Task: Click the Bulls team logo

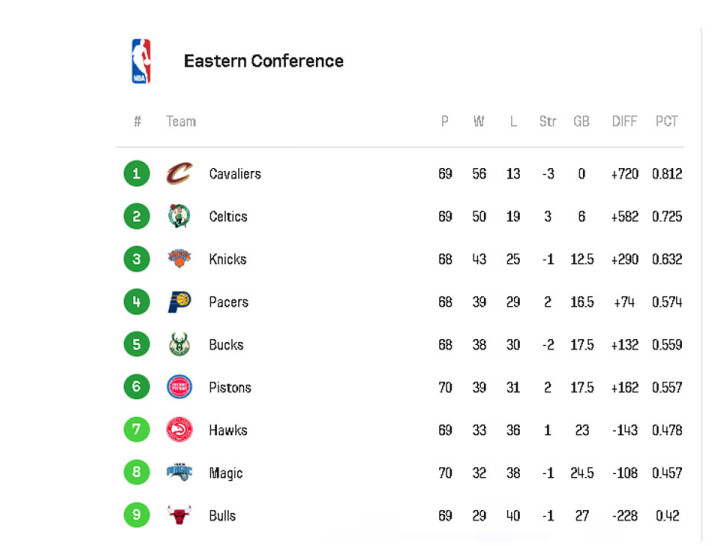Action: [179, 515]
